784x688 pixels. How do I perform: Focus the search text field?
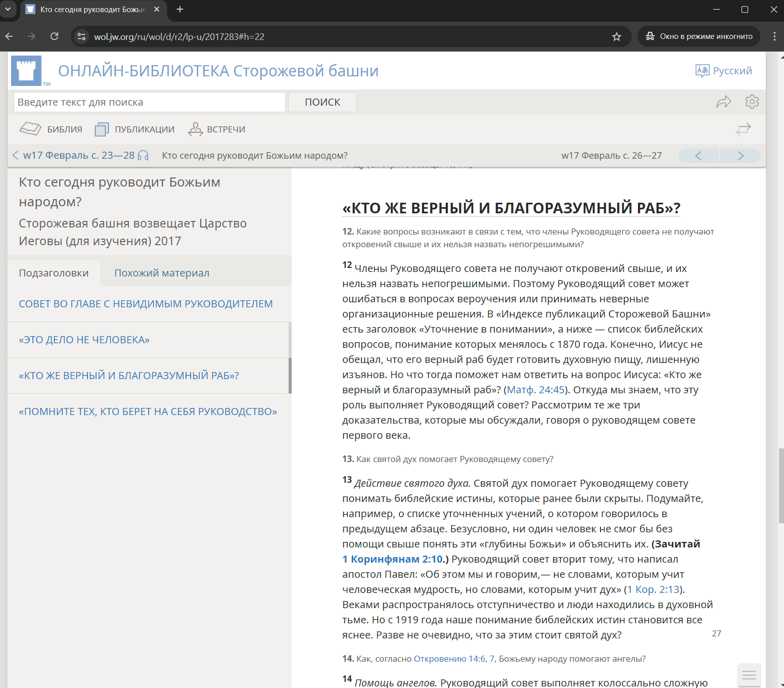tap(150, 102)
